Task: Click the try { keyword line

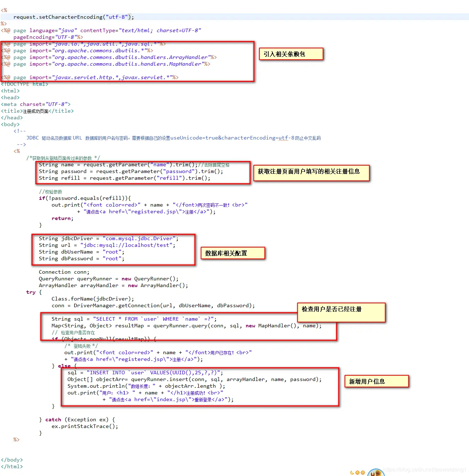Action: pos(34,292)
